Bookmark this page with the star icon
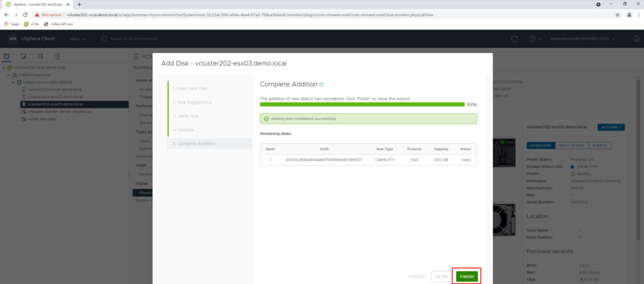 click(618, 15)
